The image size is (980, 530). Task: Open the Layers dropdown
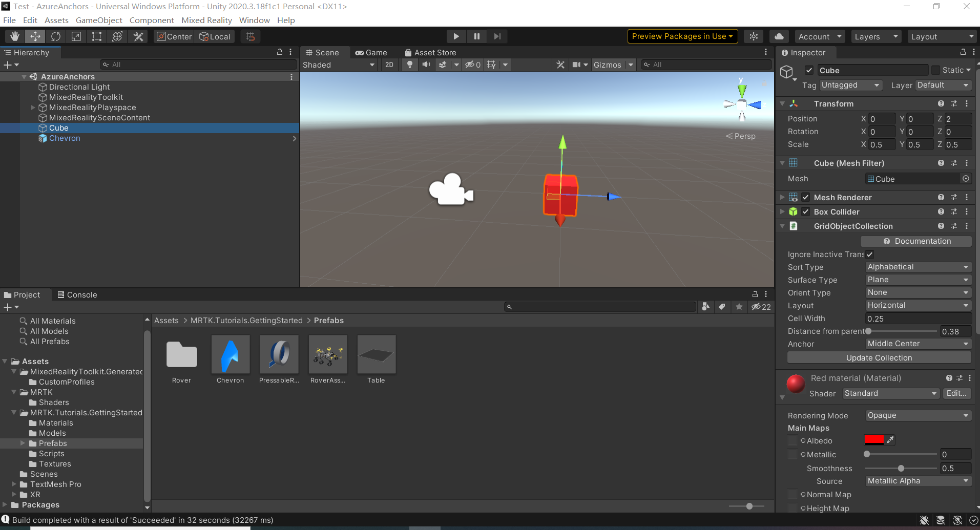coord(875,36)
